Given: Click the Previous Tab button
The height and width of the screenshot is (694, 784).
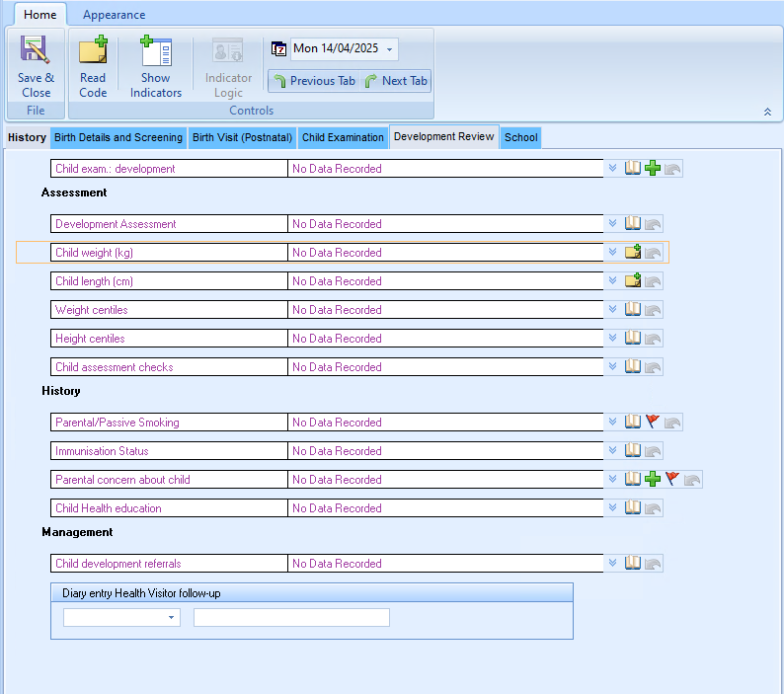Looking at the screenshot, I should pos(315,81).
